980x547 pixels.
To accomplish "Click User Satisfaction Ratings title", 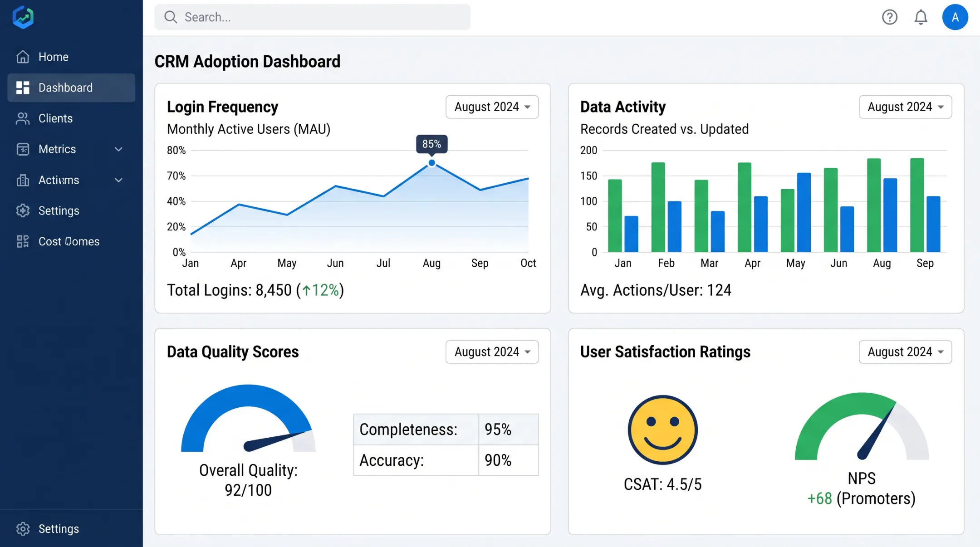I will point(665,352).
